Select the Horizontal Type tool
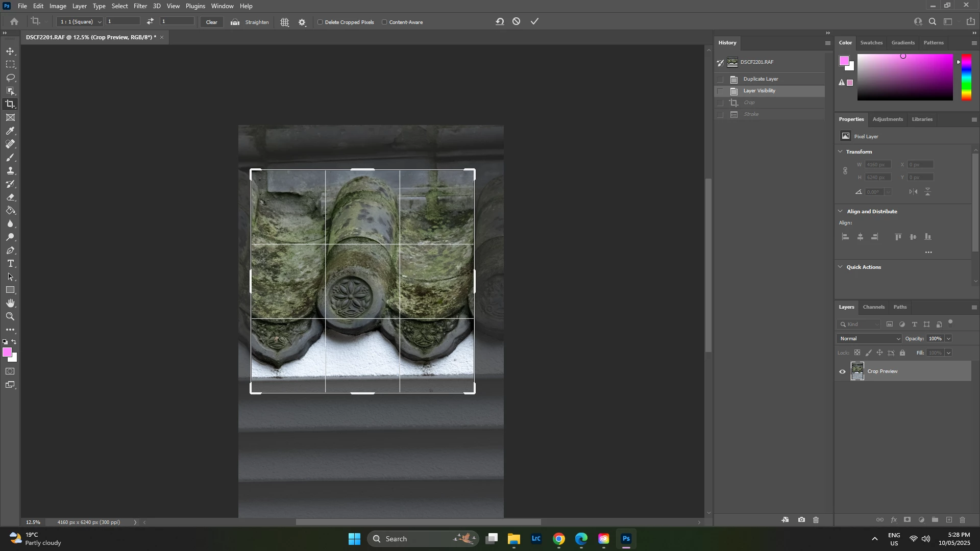This screenshot has width=980, height=551. 10,264
